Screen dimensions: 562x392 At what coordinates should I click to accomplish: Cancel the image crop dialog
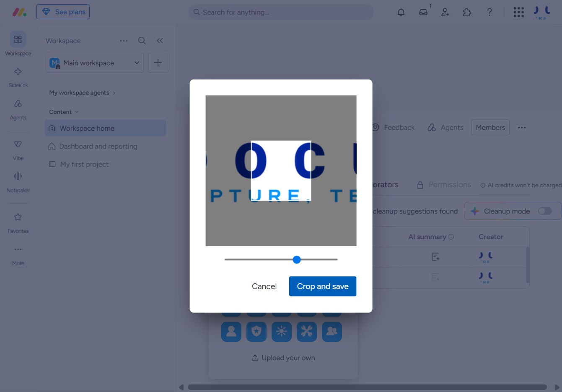click(x=264, y=286)
